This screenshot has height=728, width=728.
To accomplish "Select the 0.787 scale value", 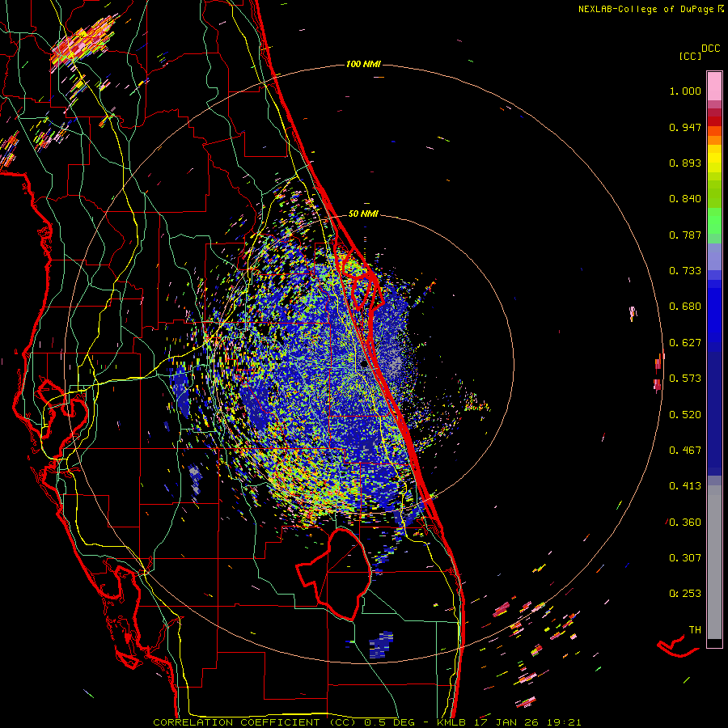I will [x=685, y=235].
